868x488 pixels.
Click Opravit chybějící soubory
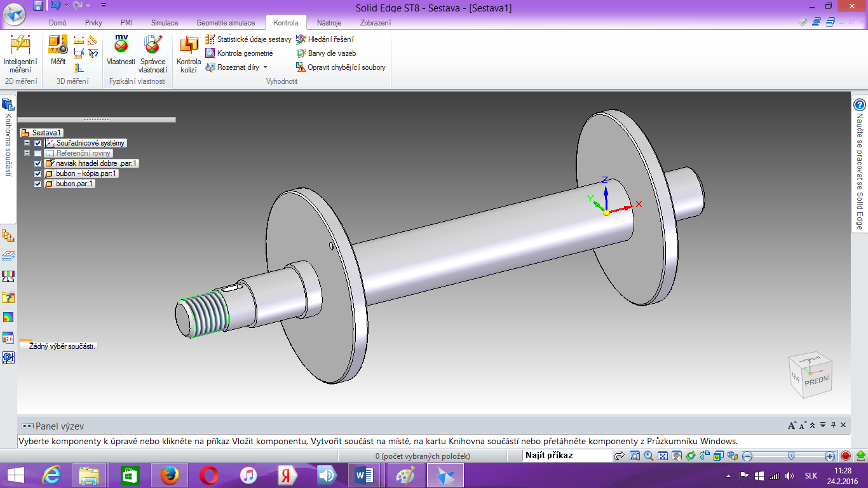(341, 67)
